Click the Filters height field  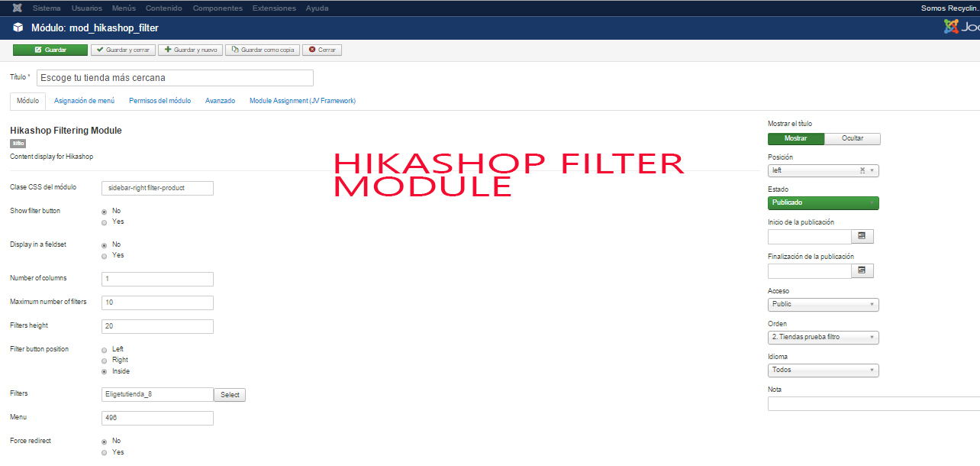coord(157,326)
